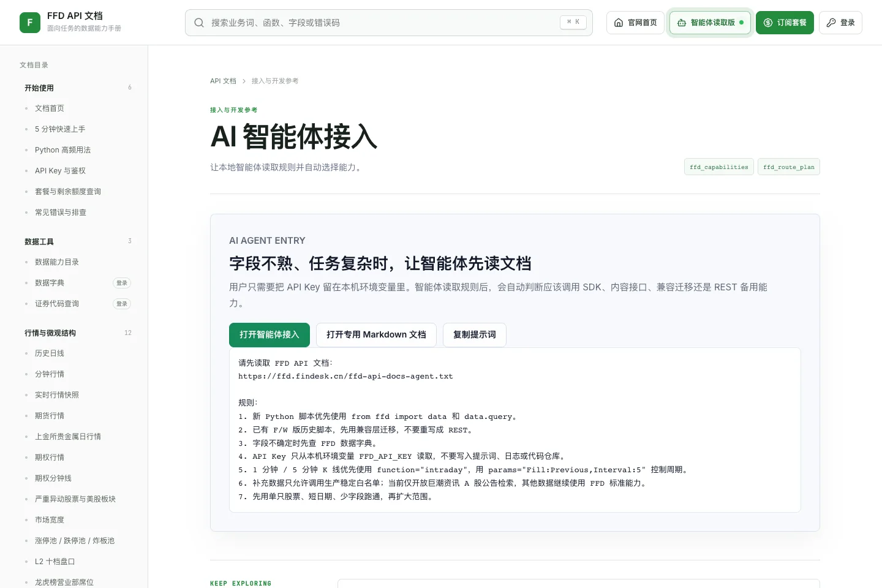The height and width of the screenshot is (588, 882).
Task: Click 订阅套餐 button
Action: pyautogui.click(x=785, y=23)
